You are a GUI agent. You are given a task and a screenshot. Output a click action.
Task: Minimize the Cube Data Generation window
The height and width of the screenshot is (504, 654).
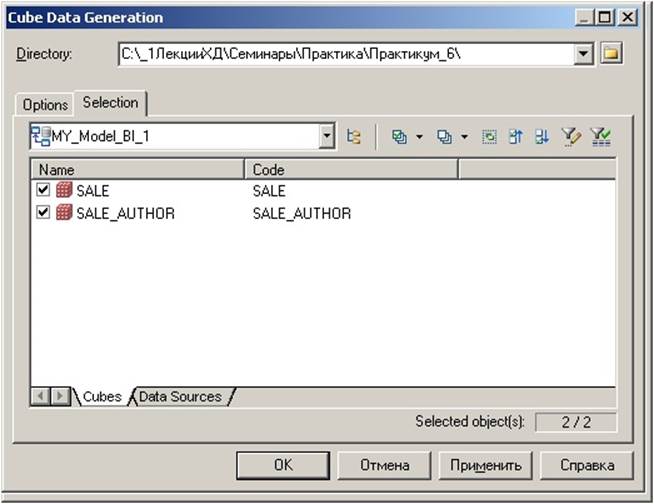585,18
